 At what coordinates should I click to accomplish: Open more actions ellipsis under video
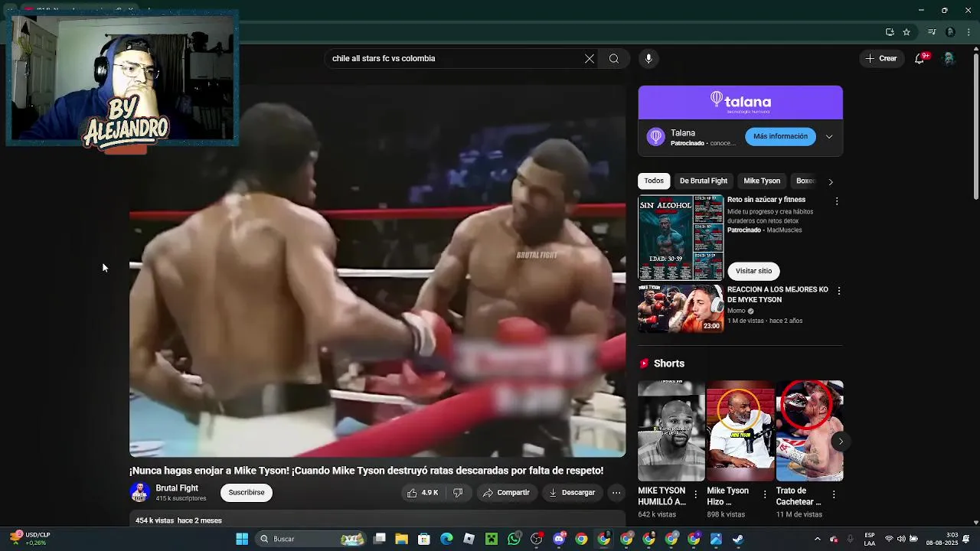pyautogui.click(x=616, y=493)
